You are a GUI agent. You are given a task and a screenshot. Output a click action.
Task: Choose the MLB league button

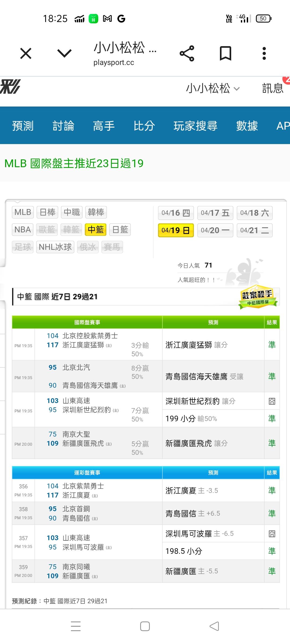(23, 212)
